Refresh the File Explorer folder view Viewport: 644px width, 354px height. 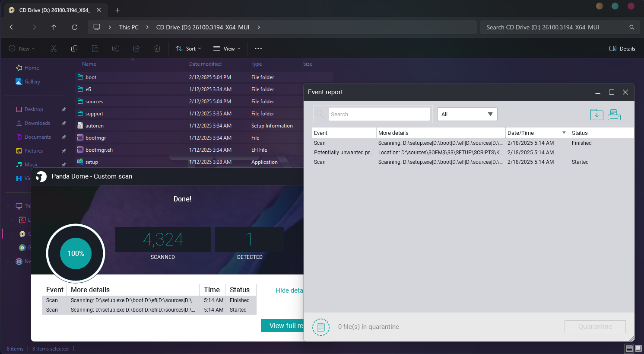click(75, 27)
